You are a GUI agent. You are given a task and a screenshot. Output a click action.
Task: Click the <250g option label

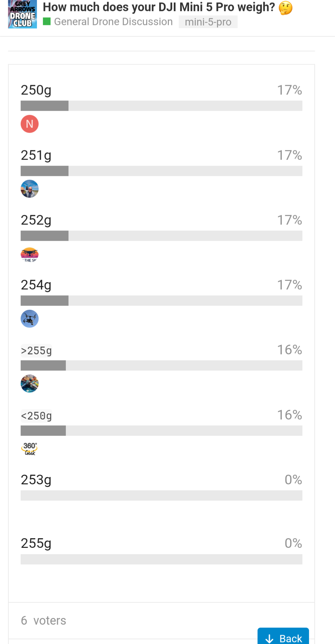click(x=36, y=416)
